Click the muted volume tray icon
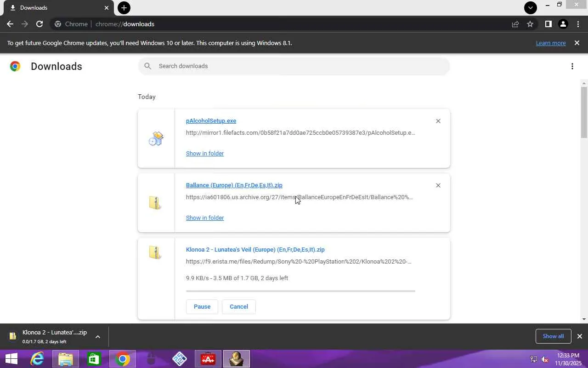588x368 pixels. pyautogui.click(x=545, y=359)
